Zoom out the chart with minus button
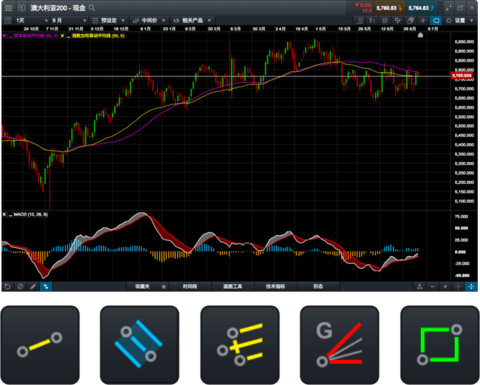Screen dimensions: 480x385 coord(433,287)
